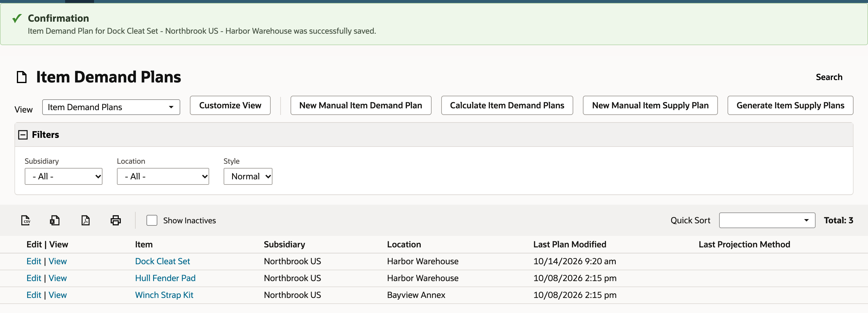
Task: Export the list as PDF
Action: tap(86, 220)
